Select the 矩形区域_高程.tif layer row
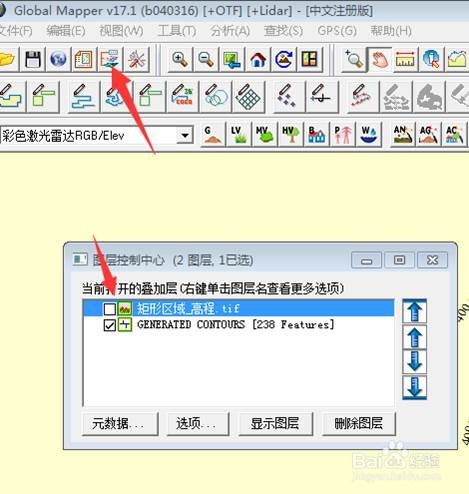 (238, 308)
